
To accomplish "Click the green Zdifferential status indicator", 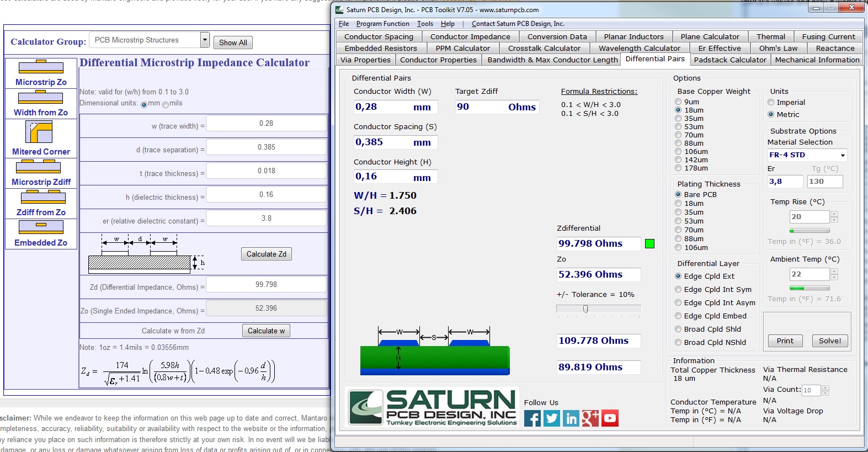I will click(650, 244).
